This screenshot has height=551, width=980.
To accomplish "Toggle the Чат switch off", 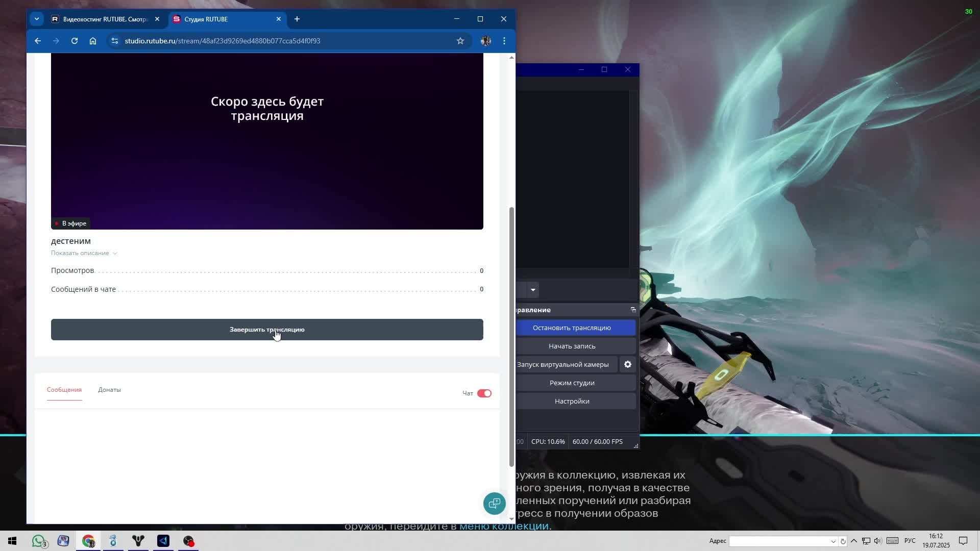I will pos(484,393).
